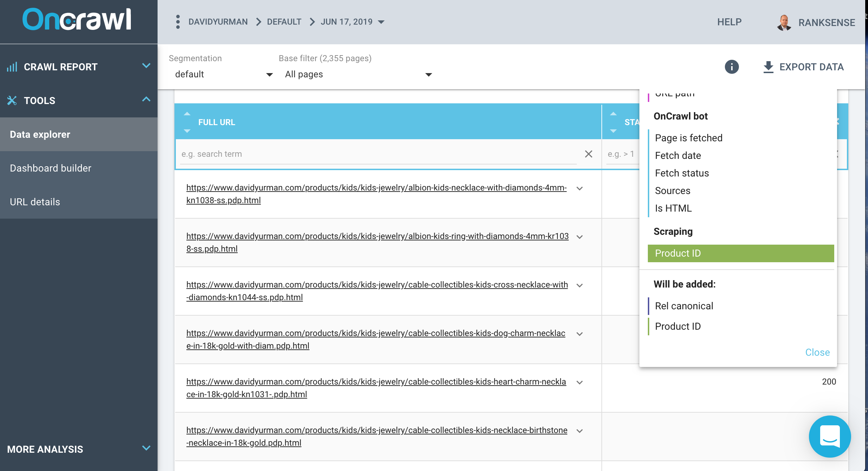This screenshot has width=868, height=471.
Task: Click the Oncrawl logo
Action: 77,20
